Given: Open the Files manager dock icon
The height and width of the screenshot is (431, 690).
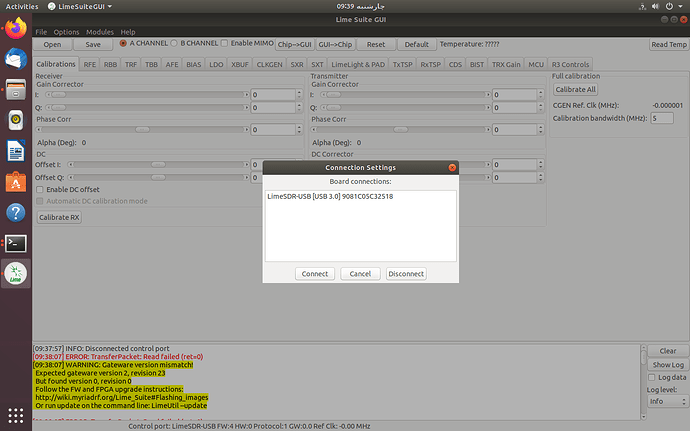Looking at the screenshot, I should coord(16,88).
